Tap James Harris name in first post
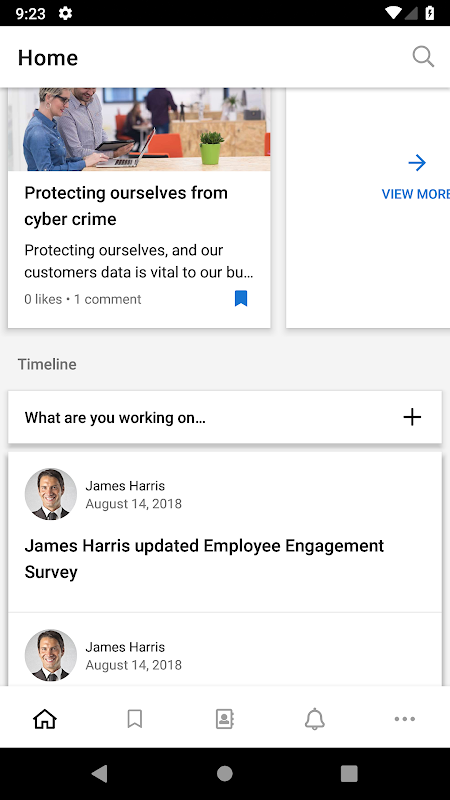Image resolution: width=450 pixels, height=800 pixels. [125, 486]
